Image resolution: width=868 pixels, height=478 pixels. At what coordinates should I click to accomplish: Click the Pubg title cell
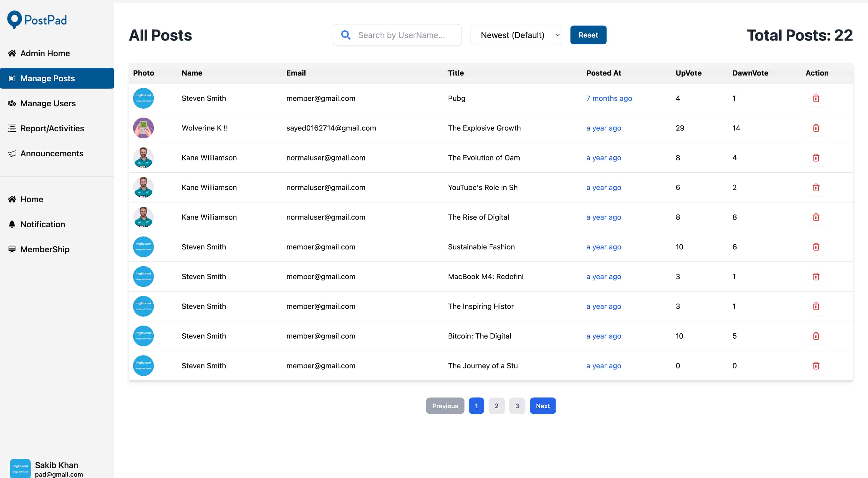[456, 98]
